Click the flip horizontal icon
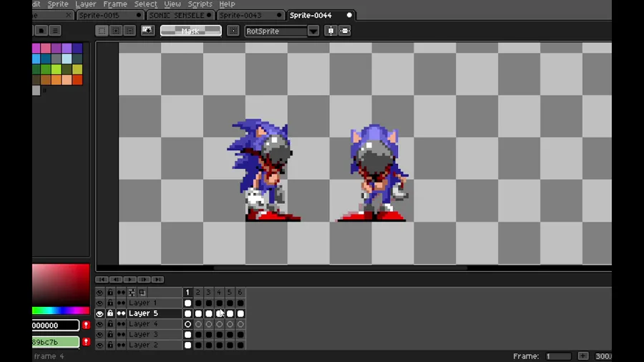 coord(331,31)
